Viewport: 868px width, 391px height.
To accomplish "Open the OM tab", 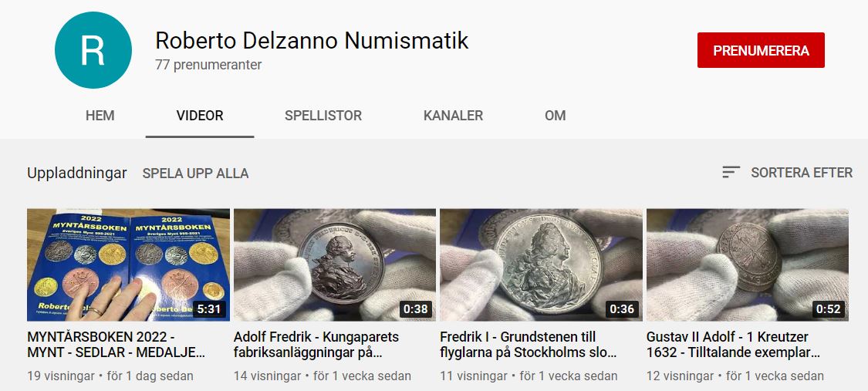I will (x=556, y=116).
